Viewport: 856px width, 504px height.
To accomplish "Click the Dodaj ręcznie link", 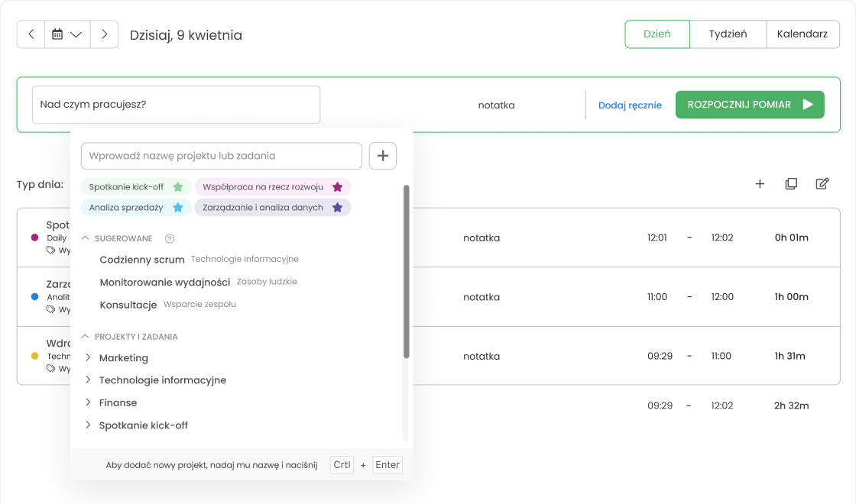I will click(x=630, y=105).
